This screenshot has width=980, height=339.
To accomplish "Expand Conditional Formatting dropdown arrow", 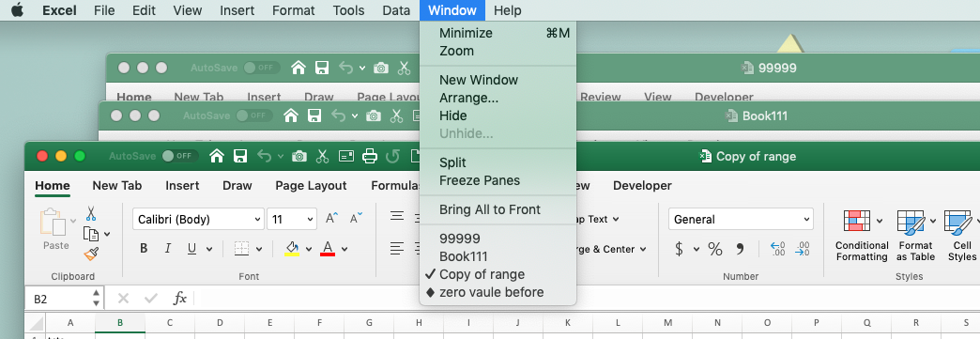I will pos(880,220).
